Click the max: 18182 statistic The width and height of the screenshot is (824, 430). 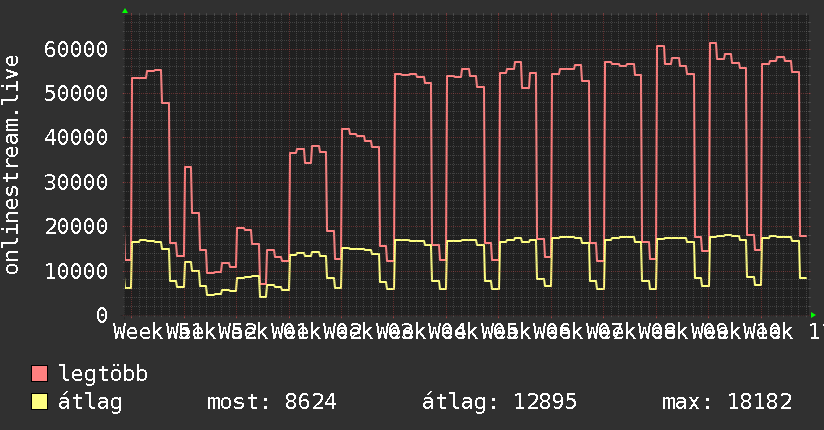coord(727,402)
